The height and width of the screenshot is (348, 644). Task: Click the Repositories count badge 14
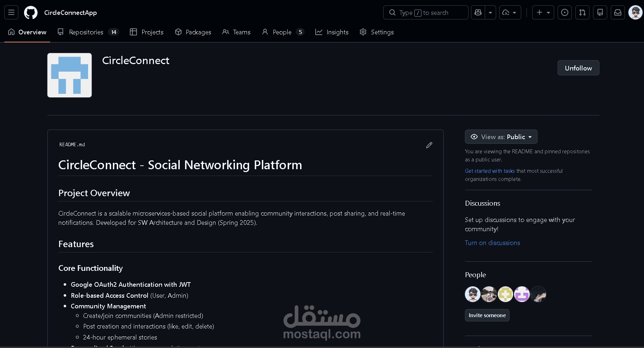tap(114, 32)
